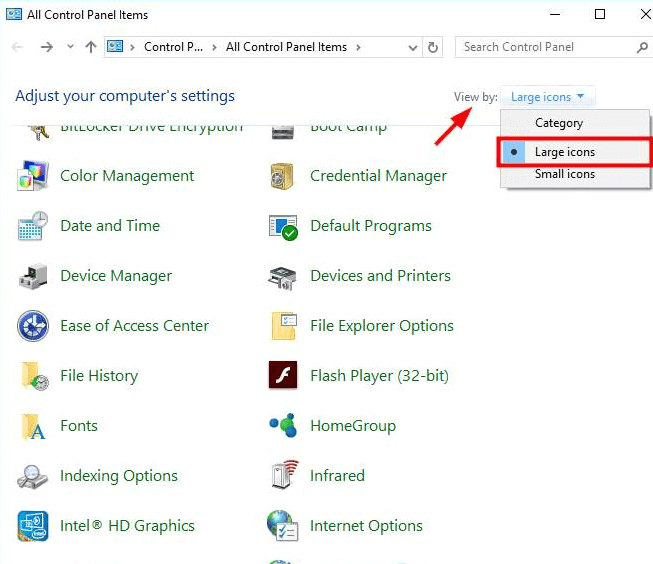The image size is (653, 564).
Task: Open the Flash Player (32-bit) link
Action: (x=379, y=376)
